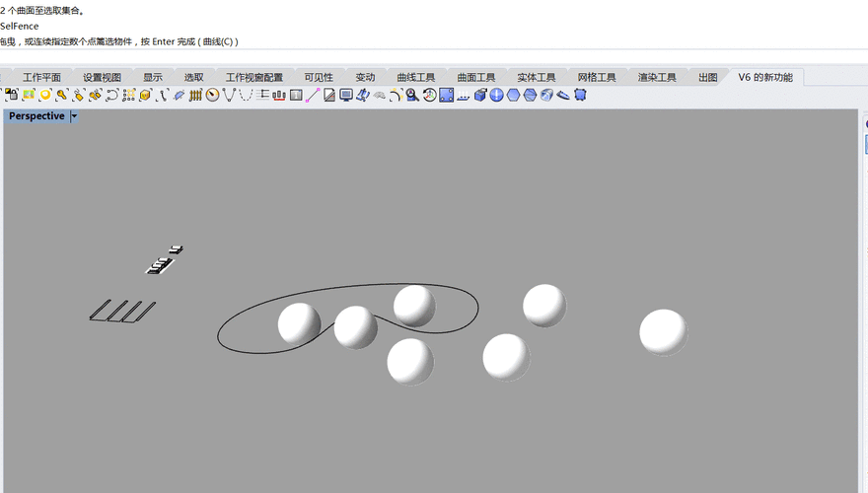Switch to the 渲染工具 tab

[657, 77]
